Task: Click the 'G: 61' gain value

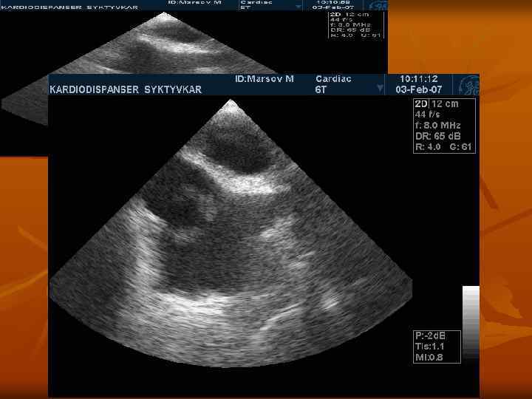Action: 460,147
